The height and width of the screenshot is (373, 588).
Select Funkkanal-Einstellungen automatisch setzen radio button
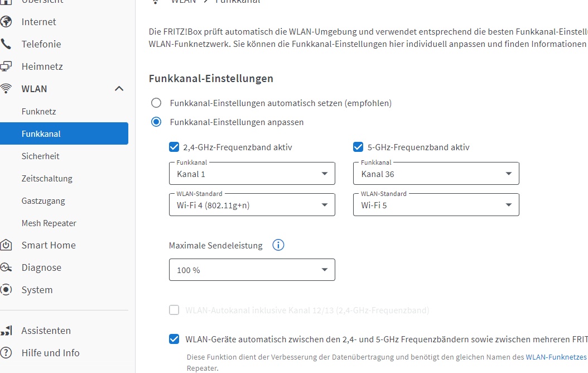point(156,103)
